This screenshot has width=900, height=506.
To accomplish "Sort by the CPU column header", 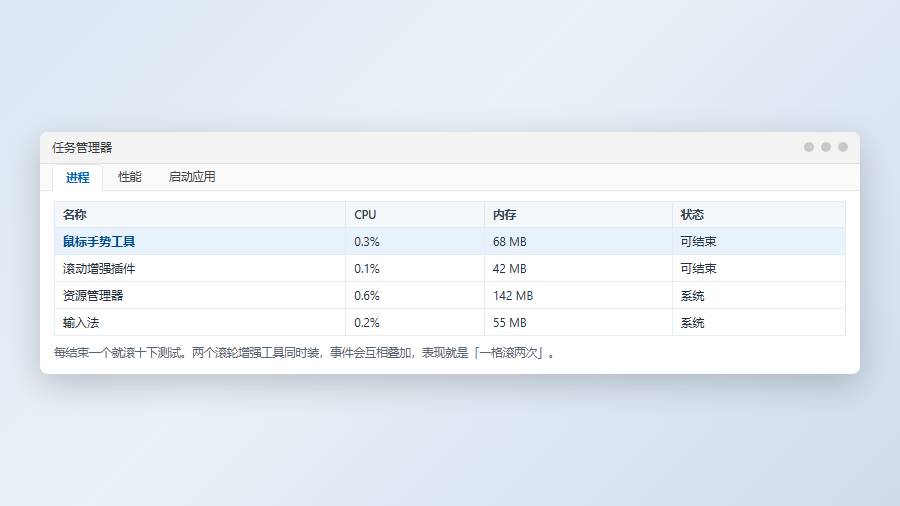I will tap(414, 215).
